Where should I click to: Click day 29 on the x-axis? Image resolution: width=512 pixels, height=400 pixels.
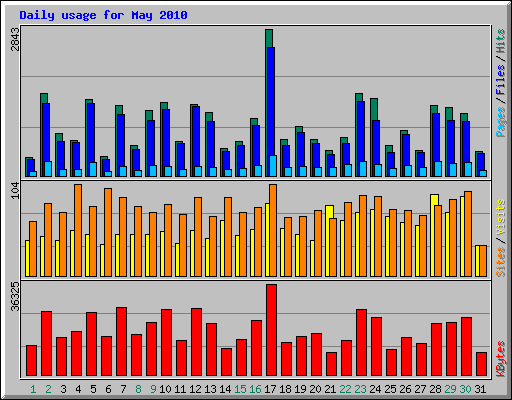pos(450,389)
